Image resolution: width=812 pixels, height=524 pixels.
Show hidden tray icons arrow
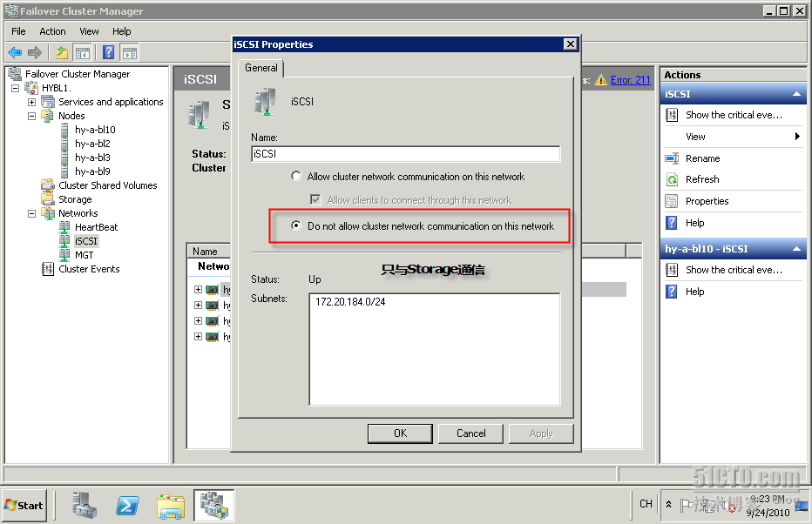pyautogui.click(x=668, y=504)
